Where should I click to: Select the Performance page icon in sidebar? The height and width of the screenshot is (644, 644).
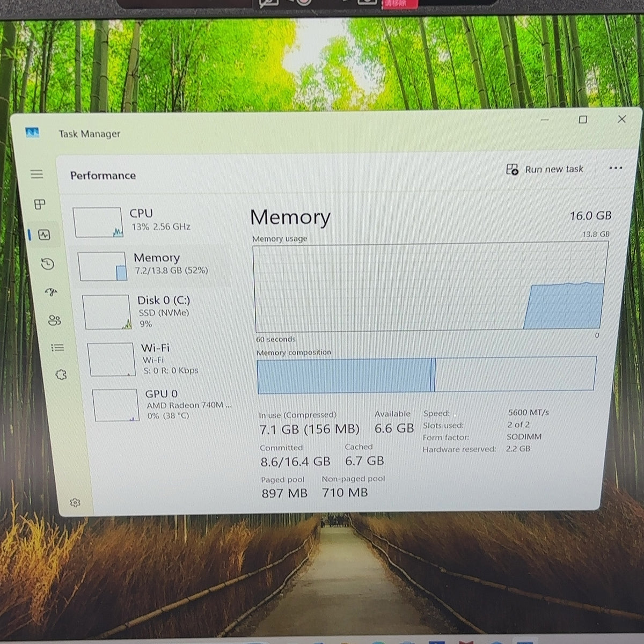pyautogui.click(x=44, y=235)
